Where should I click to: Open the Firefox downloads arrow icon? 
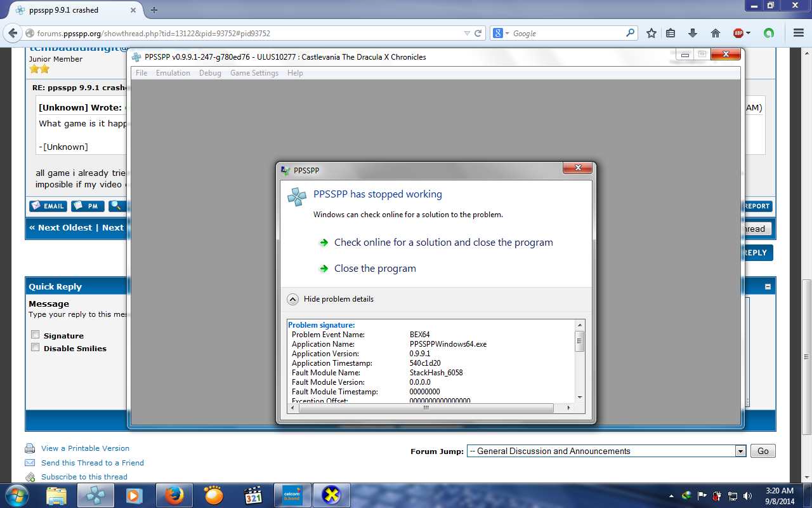(x=693, y=33)
